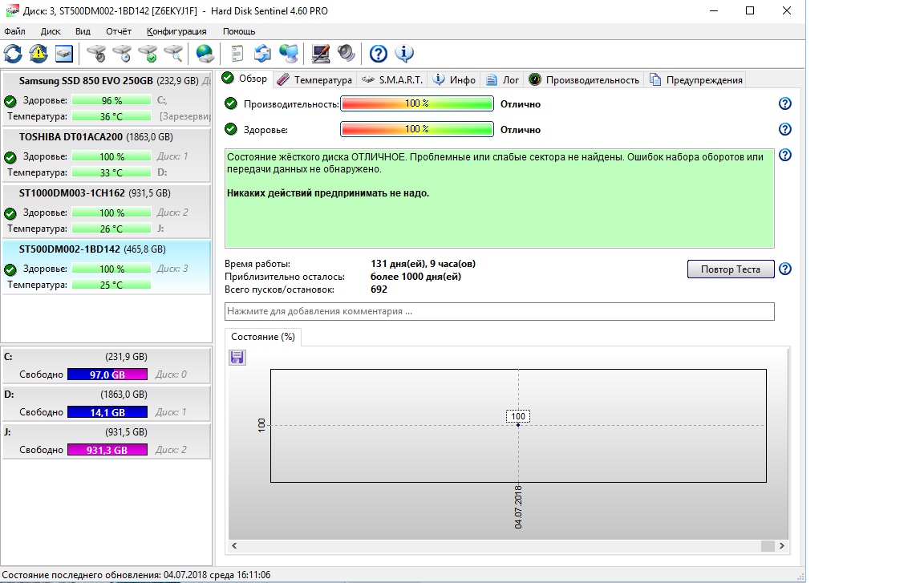Click the 692 start/stop count value
The height and width of the screenshot is (583, 924).
(x=379, y=289)
